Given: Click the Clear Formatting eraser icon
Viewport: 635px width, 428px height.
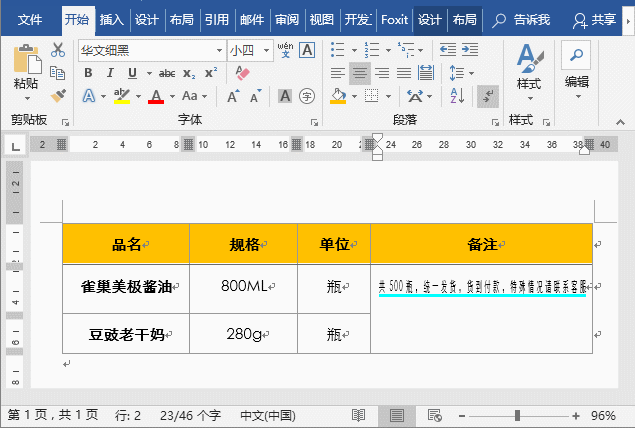Looking at the screenshot, I should click(242, 73).
